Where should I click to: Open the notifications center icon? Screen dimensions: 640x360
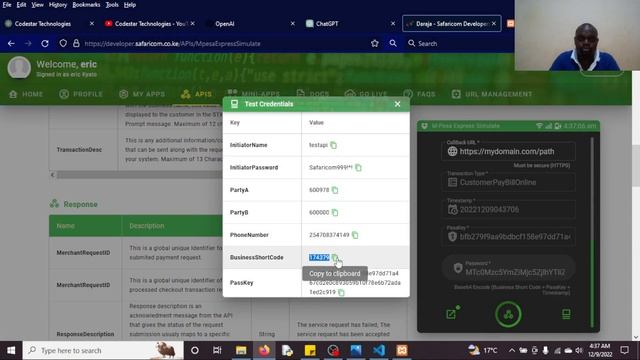(624, 350)
